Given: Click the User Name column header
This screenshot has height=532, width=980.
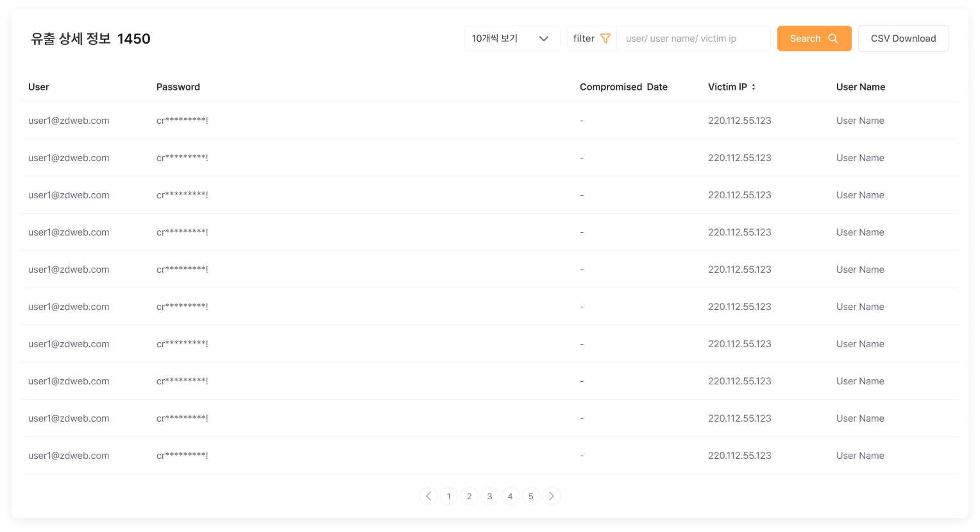Looking at the screenshot, I should pyautogui.click(x=860, y=87).
